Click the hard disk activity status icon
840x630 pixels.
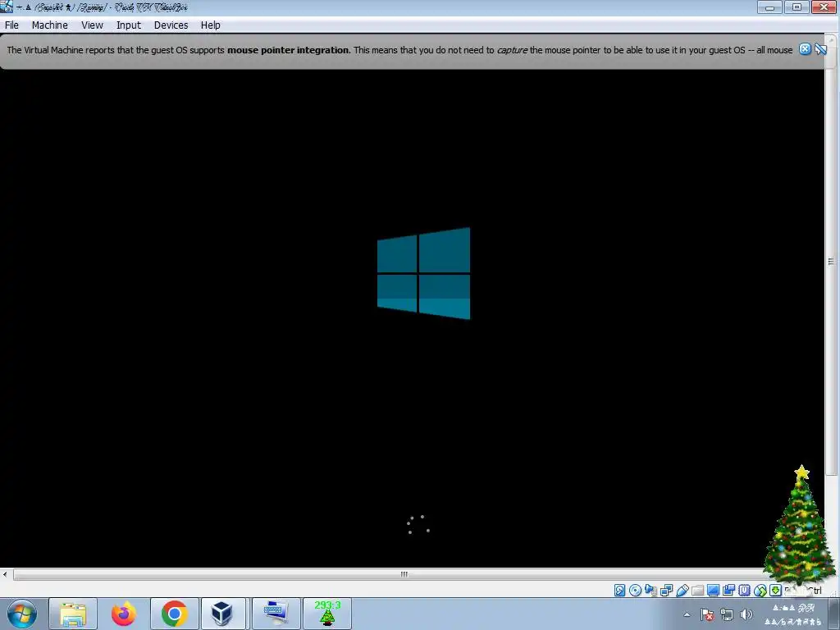pos(620,591)
